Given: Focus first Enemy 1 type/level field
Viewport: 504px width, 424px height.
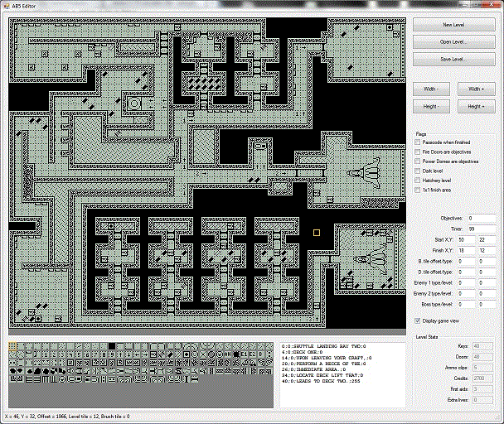Looking at the screenshot, I should pos(466,282).
